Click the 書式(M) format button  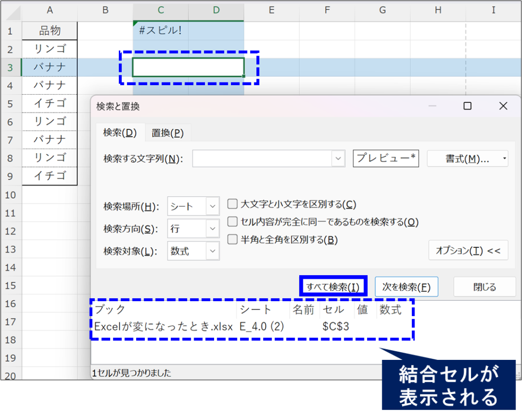click(x=467, y=159)
